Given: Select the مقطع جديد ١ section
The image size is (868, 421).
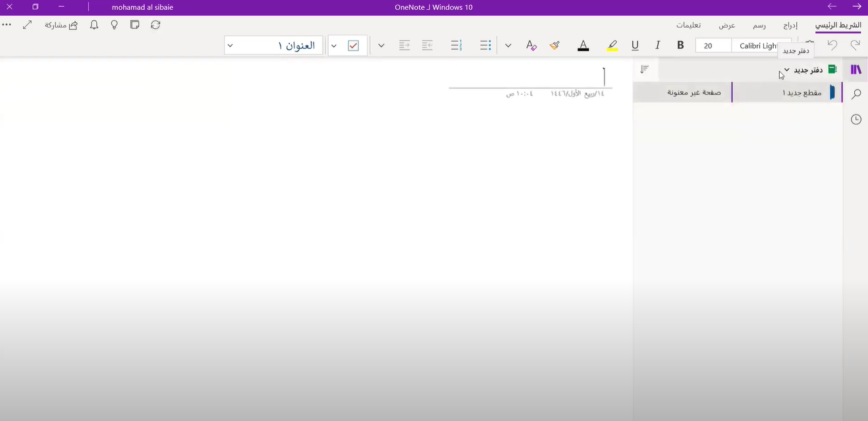Looking at the screenshot, I should click(801, 93).
